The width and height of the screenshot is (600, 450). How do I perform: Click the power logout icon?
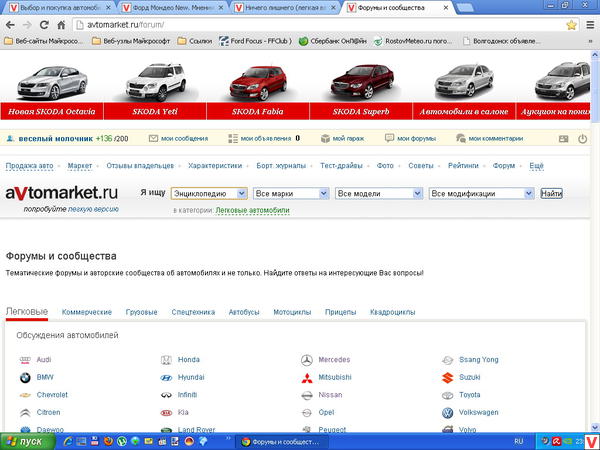click(x=582, y=139)
